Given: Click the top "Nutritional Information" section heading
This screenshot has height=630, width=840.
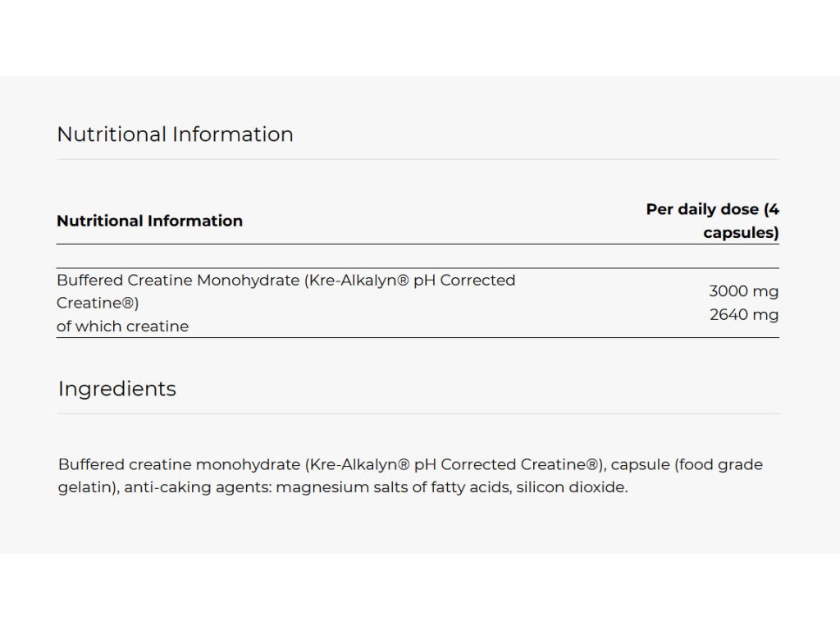Looking at the screenshot, I should pos(175,135).
